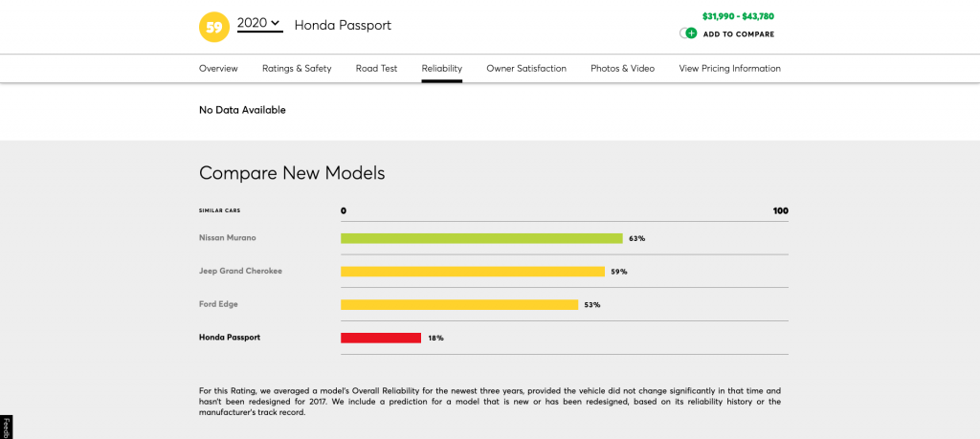The height and width of the screenshot is (439, 980).
Task: Select the Ford Edge similar car link
Action: (218, 304)
